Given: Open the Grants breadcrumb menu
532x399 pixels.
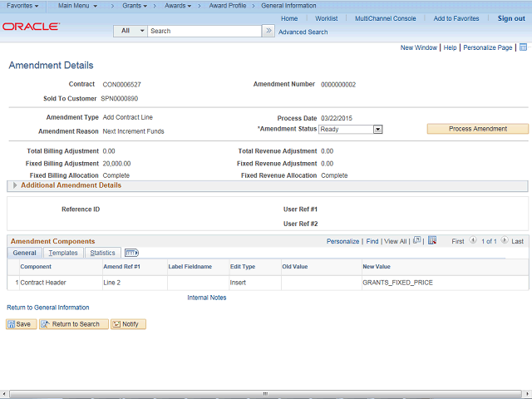Looking at the screenshot, I should [135, 6].
